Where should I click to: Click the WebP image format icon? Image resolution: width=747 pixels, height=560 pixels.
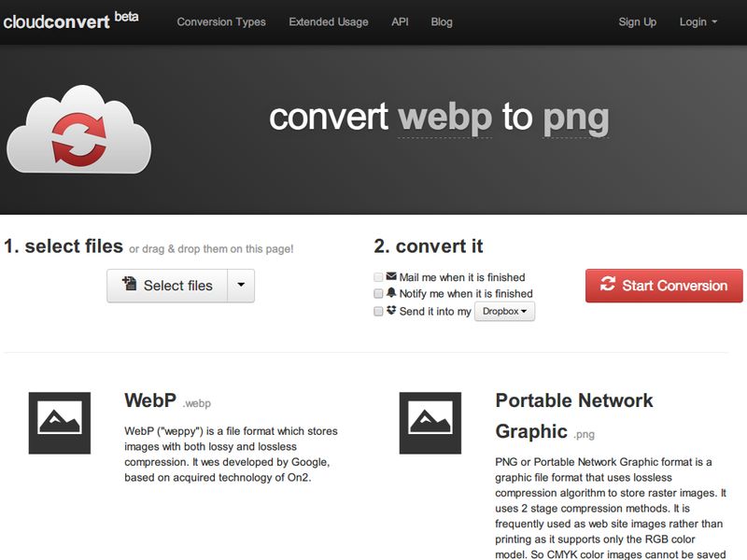point(60,423)
